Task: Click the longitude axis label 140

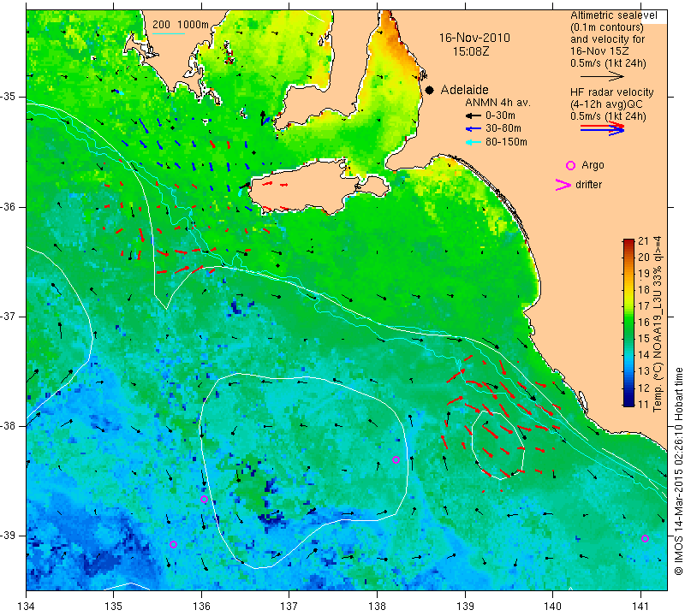Action: pyautogui.click(x=552, y=606)
